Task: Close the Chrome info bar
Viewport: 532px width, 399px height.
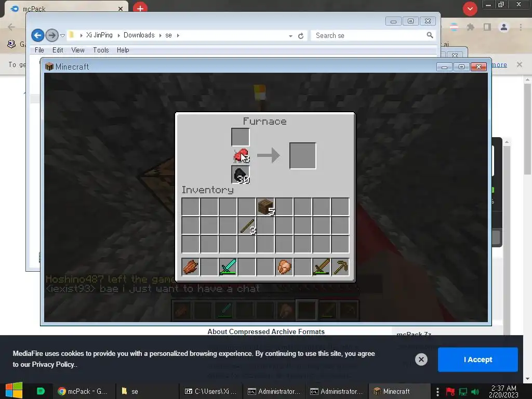Action: pyautogui.click(x=519, y=64)
